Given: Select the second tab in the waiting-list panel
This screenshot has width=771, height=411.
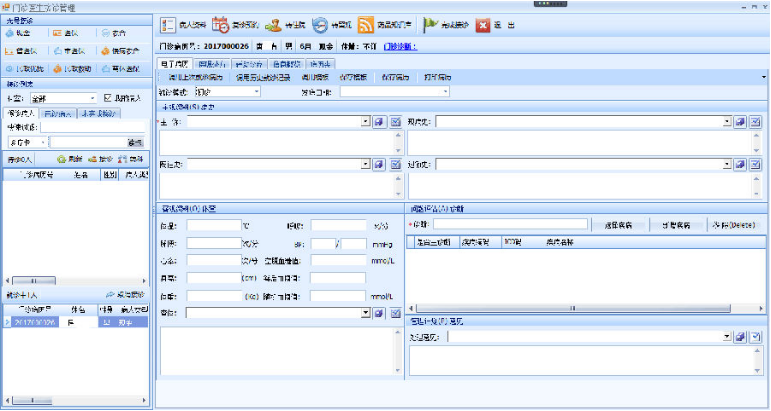Looking at the screenshot, I should click(x=56, y=113).
